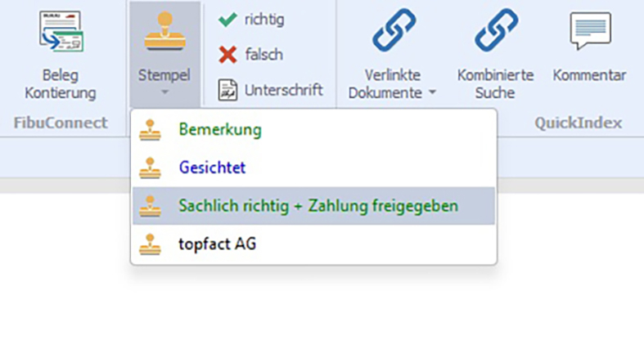Viewport: 644px width, 349px height.
Task: Select the Gesichtet stamp option
Action: click(212, 168)
